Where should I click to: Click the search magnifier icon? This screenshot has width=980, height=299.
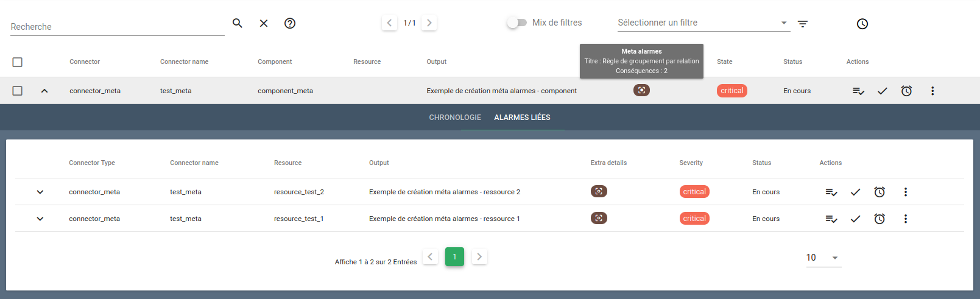coord(238,23)
